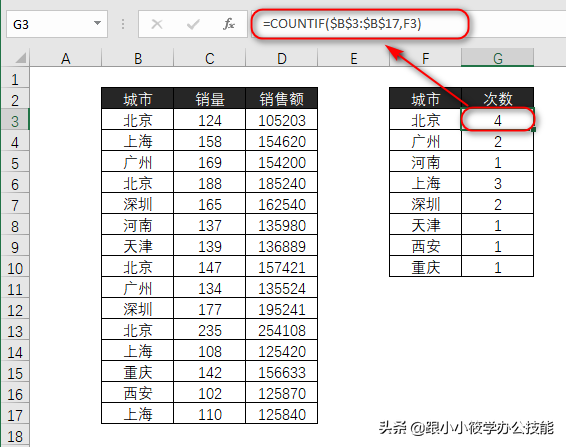Select column A header
Viewport: 566px width, 447px height.
tap(65, 58)
